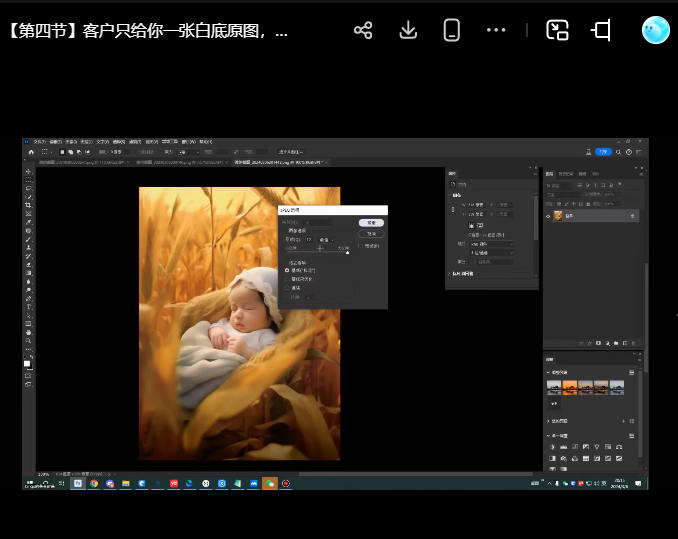This screenshot has height=539, width=678.
Task: Open the File menu in Photoshop menu bar
Action: tap(39, 142)
